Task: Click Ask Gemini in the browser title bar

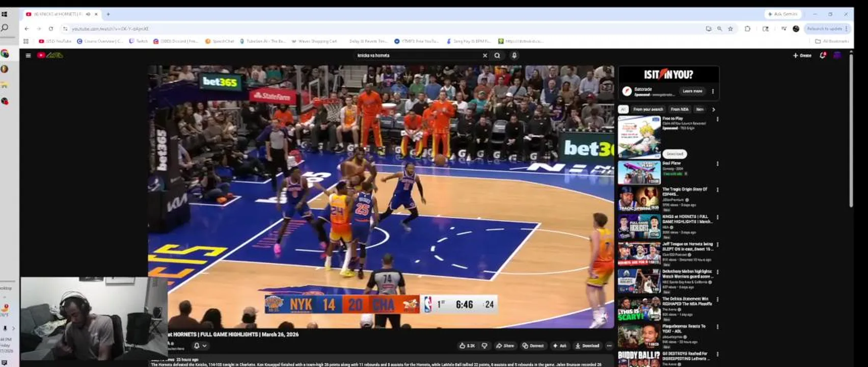Action: pos(783,14)
